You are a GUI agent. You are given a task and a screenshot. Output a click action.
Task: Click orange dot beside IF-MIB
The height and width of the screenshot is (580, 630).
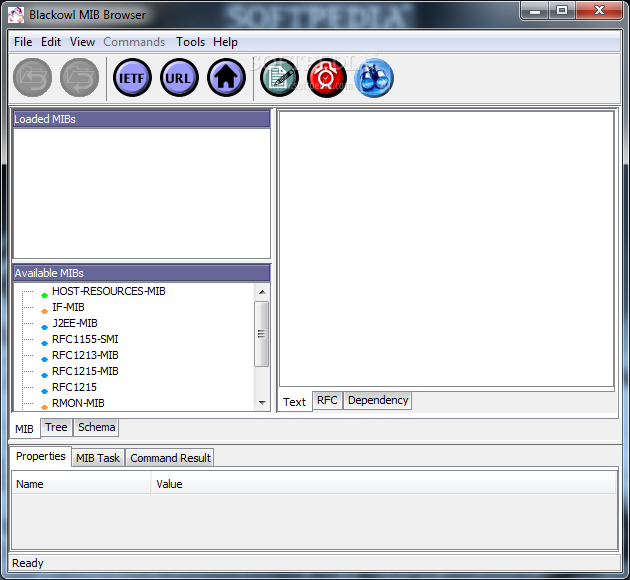point(44,311)
